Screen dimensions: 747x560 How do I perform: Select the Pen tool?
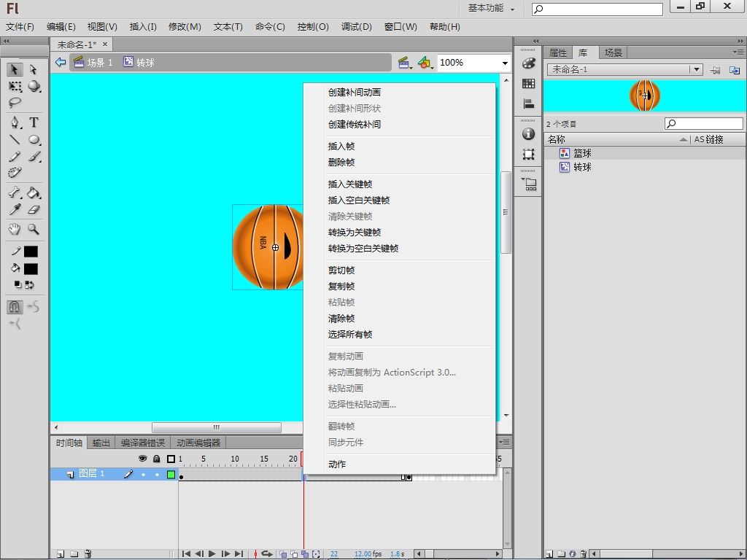click(x=15, y=122)
